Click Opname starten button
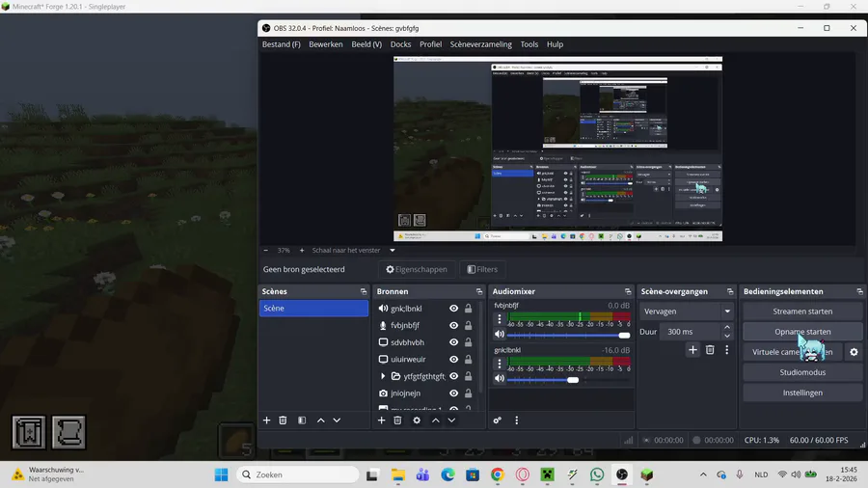Screen dimensions: 868x488 (x=802, y=332)
